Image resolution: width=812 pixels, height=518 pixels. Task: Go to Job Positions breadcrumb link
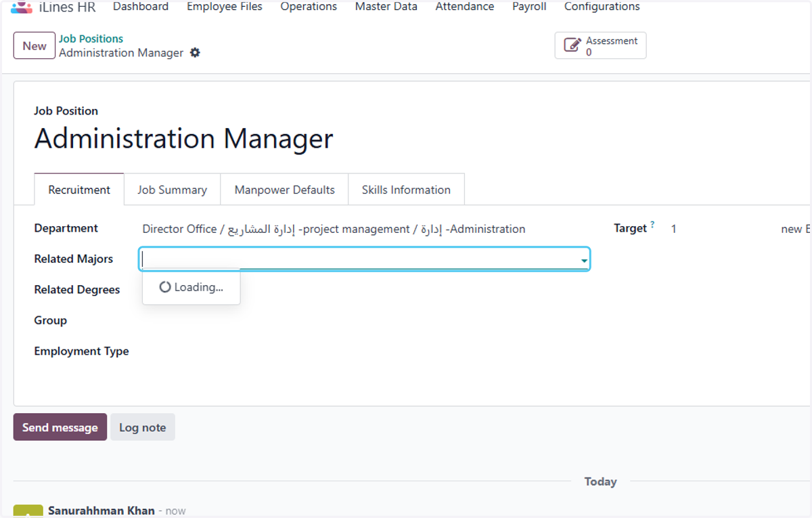pos(91,39)
